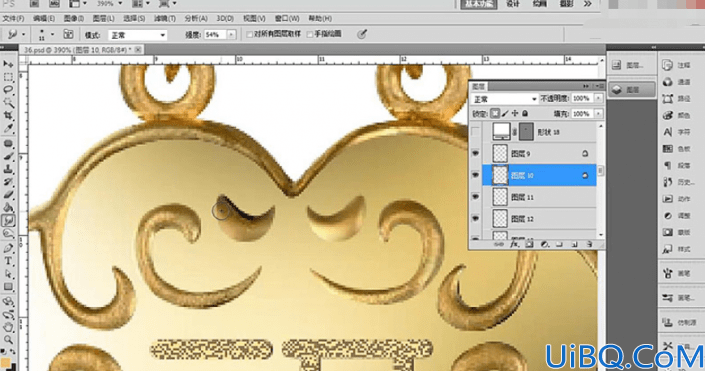Viewport: 705px width, 371px height.
Task: Select the Rectangular Marquee tool
Action: coord(8,77)
